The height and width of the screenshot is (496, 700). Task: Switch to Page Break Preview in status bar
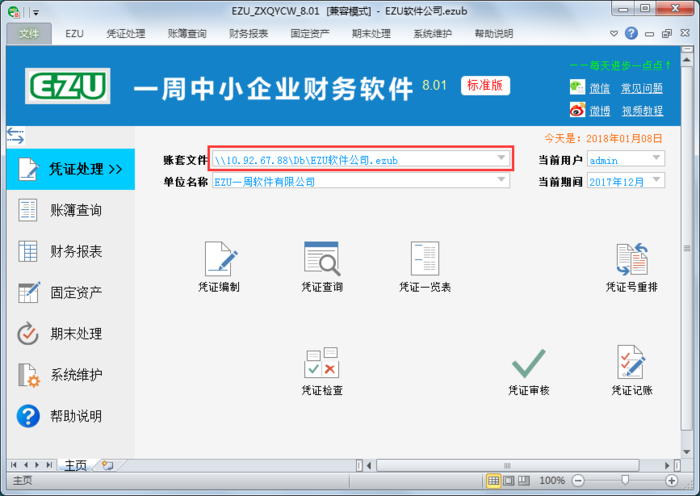[524, 481]
